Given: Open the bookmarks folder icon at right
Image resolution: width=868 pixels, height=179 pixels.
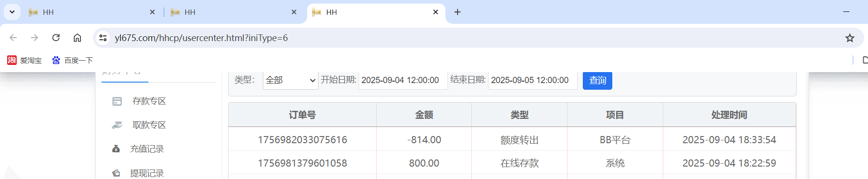Looking at the screenshot, I should pyautogui.click(x=865, y=60).
